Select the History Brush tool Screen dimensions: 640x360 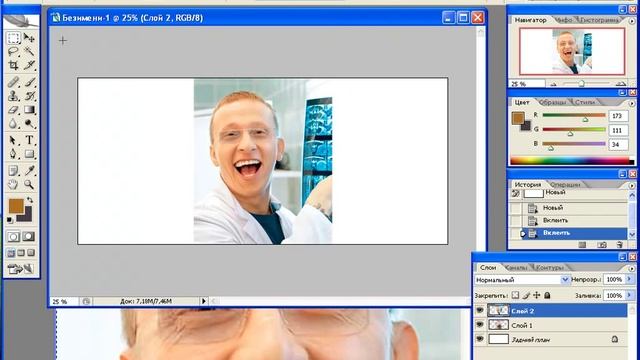(29, 96)
